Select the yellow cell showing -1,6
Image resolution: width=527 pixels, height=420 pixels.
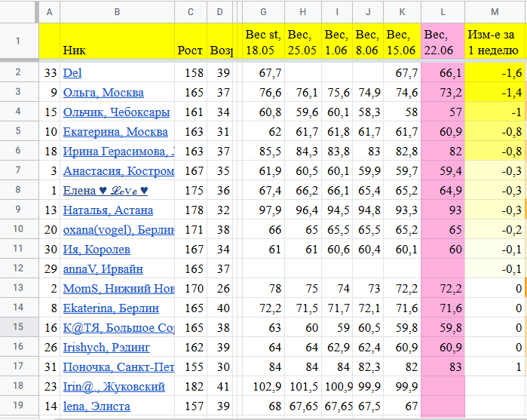pos(495,73)
